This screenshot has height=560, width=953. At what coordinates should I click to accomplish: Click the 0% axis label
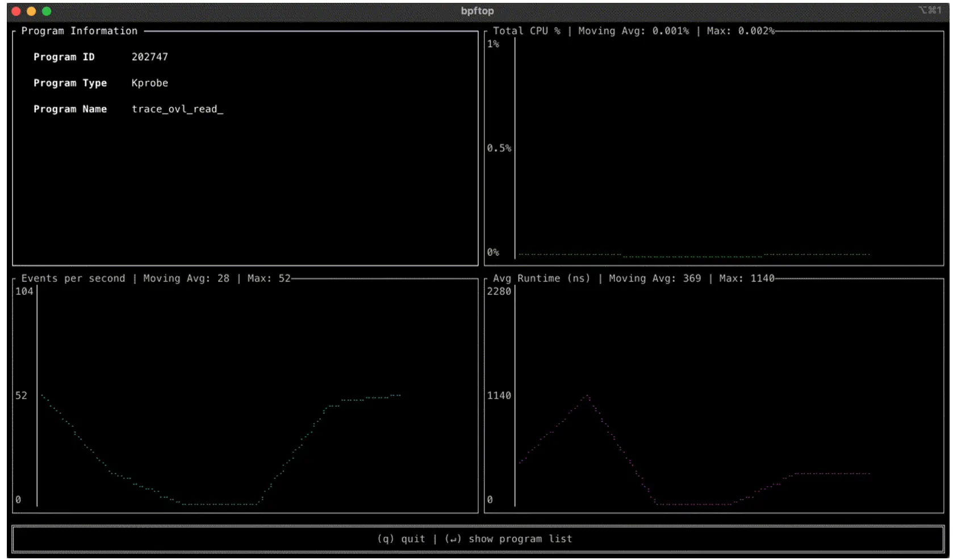[493, 252]
